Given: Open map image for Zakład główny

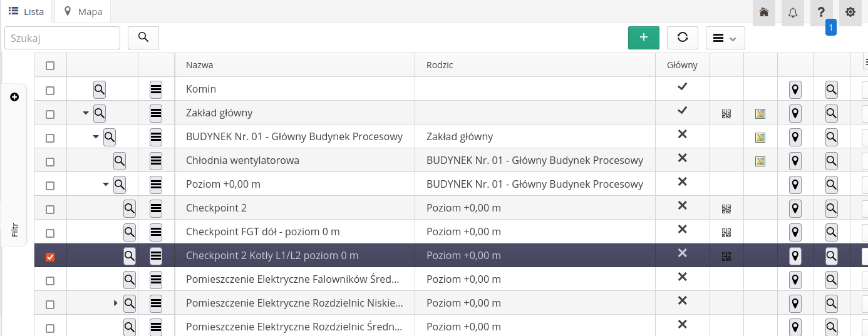Looking at the screenshot, I should click(760, 114).
